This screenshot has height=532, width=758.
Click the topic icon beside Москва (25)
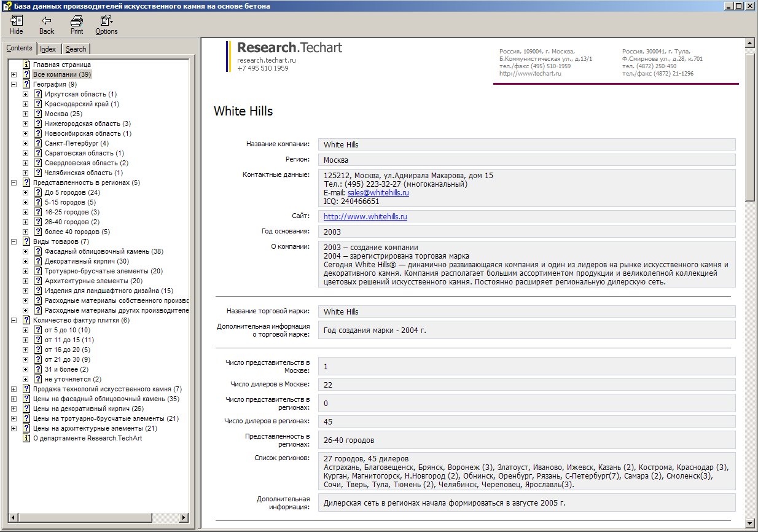tap(38, 114)
